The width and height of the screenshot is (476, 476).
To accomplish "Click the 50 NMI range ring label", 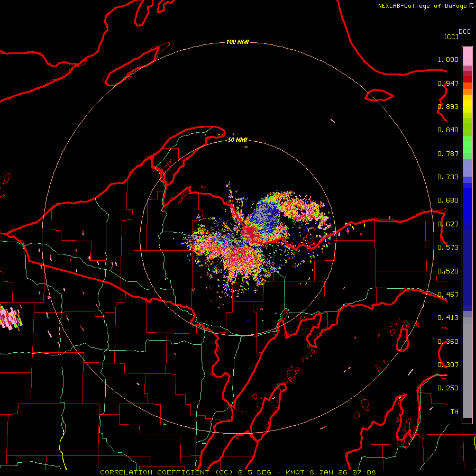I will coord(237,140).
